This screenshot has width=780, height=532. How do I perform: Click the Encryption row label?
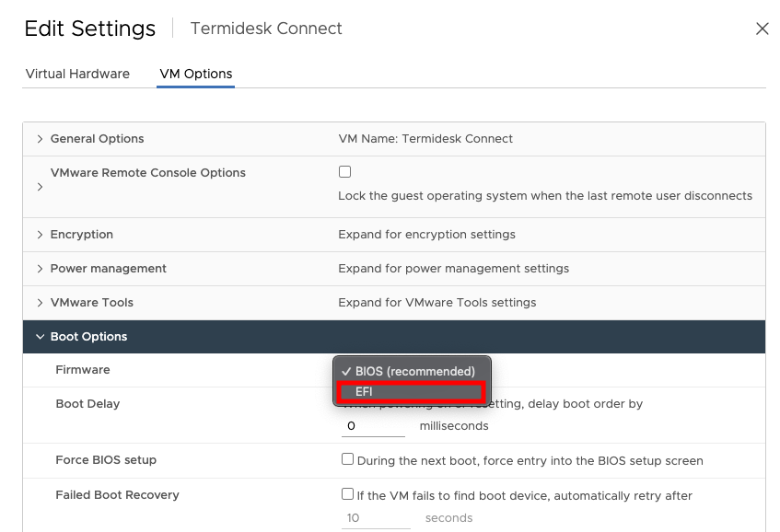[82, 235]
